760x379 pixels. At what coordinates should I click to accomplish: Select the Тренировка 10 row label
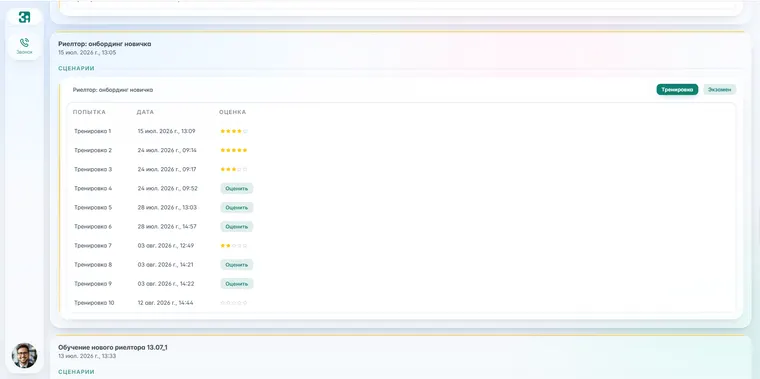[x=94, y=303]
